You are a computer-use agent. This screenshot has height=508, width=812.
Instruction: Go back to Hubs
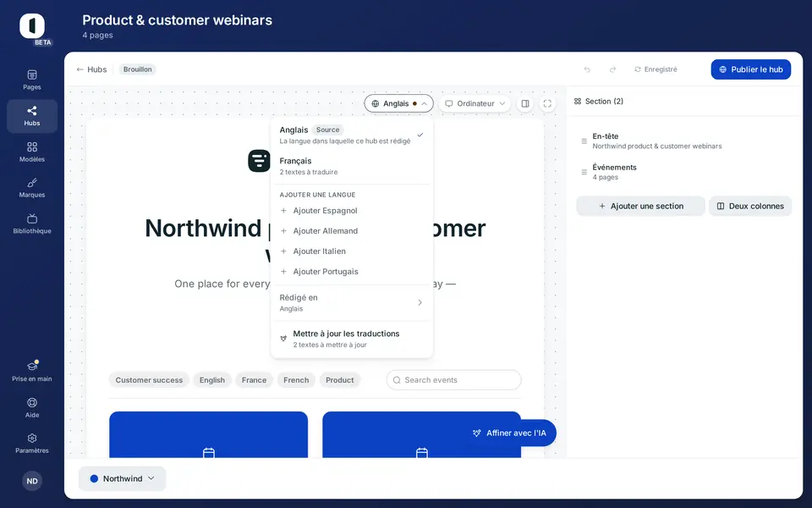tap(91, 69)
